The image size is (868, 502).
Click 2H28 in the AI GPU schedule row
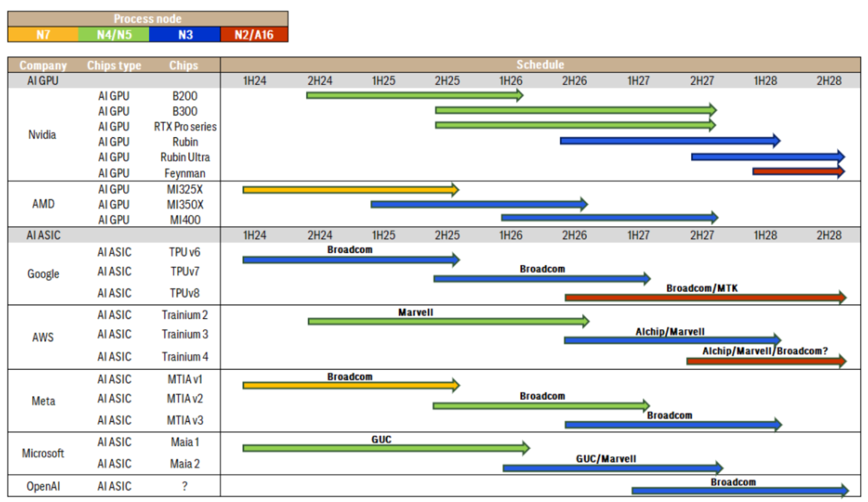click(x=829, y=81)
